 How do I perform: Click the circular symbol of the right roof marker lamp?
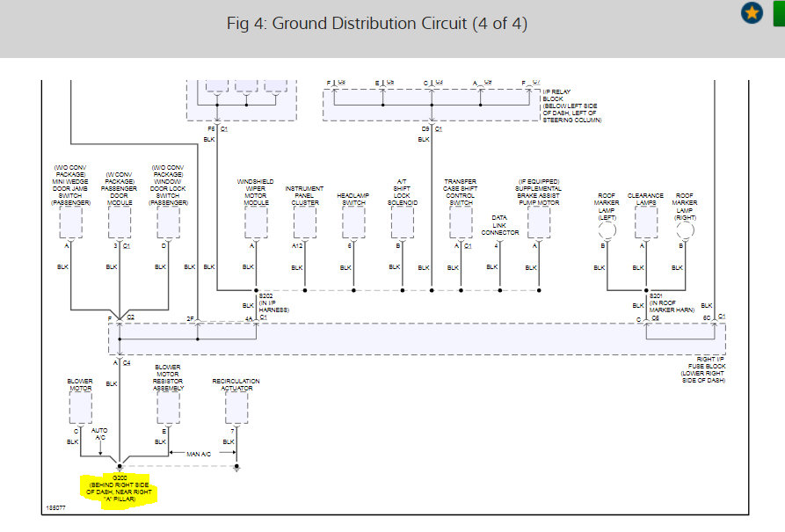pyautogui.click(x=685, y=230)
